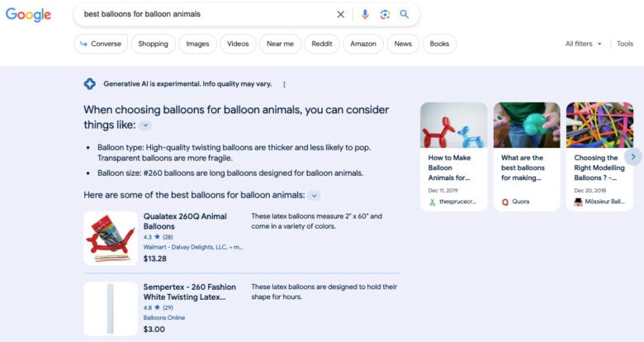The width and height of the screenshot is (644, 342).
Task: Open the Tools button
Action: (x=625, y=44)
